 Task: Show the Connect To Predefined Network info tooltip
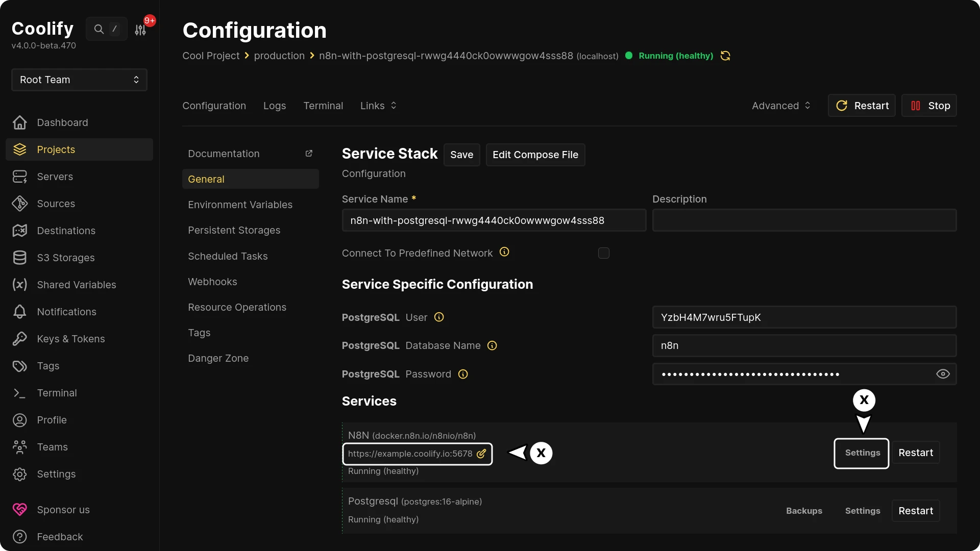click(504, 252)
